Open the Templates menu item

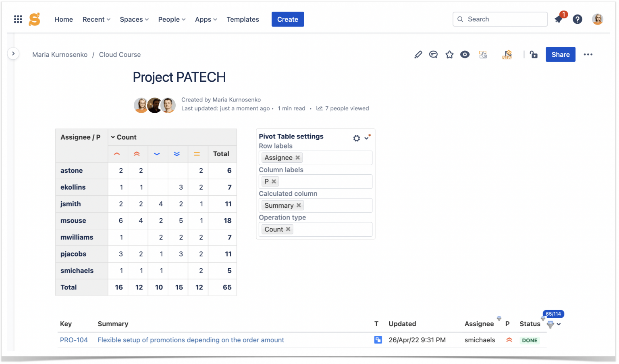243,19
